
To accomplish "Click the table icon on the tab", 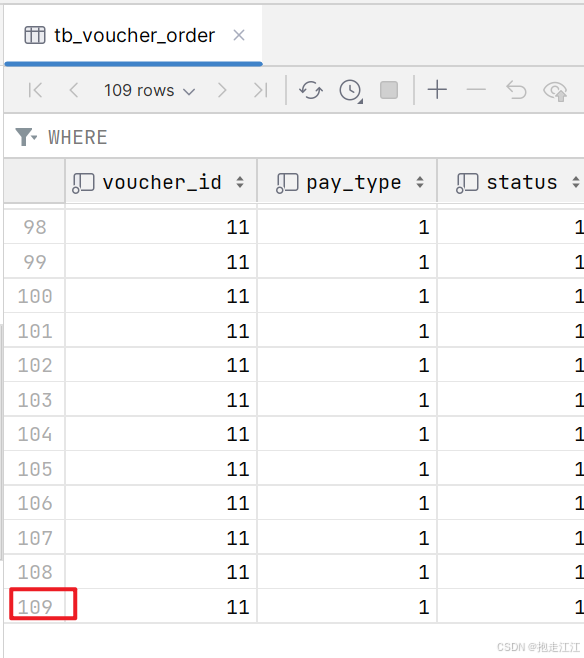I will [35, 35].
